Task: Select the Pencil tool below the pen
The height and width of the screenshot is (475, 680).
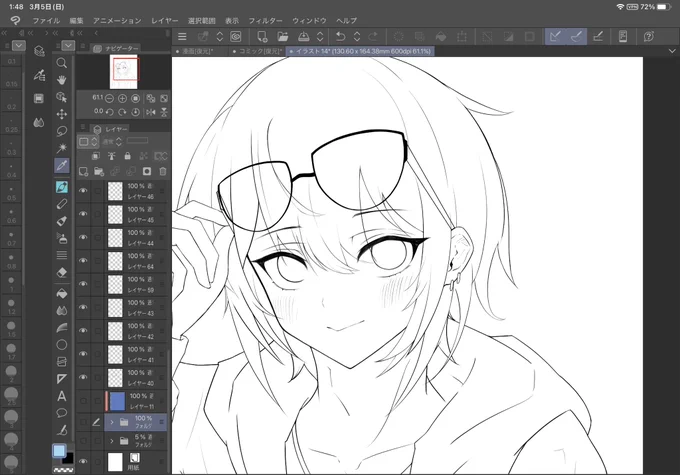Action: pyautogui.click(x=62, y=204)
